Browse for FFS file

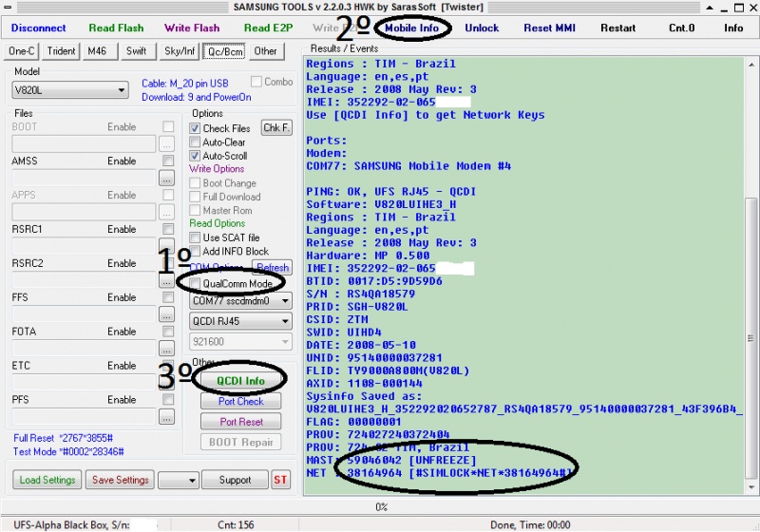click(166, 314)
